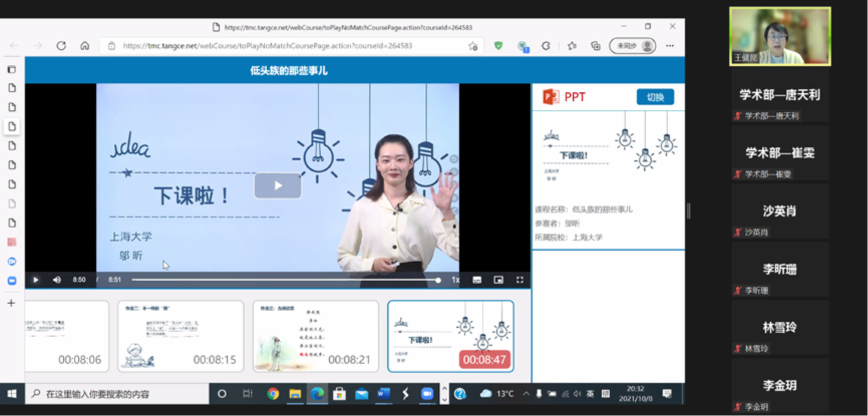
Task: Open the browser extensions icon
Action: [546, 46]
